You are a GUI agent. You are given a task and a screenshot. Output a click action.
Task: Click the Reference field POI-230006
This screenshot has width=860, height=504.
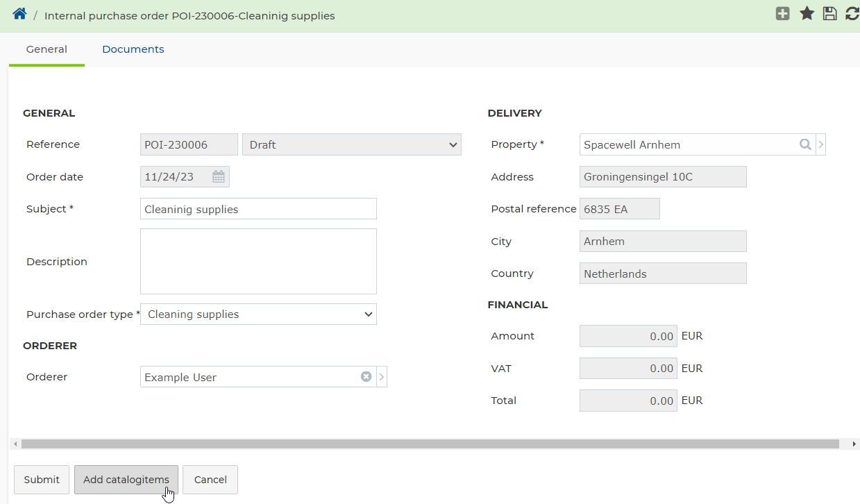click(x=189, y=144)
